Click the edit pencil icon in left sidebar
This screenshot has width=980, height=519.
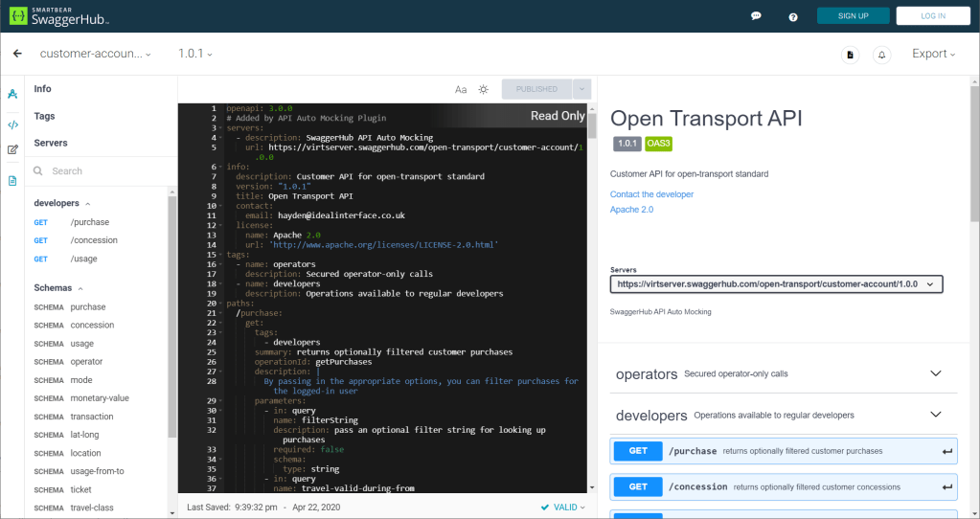click(12, 150)
